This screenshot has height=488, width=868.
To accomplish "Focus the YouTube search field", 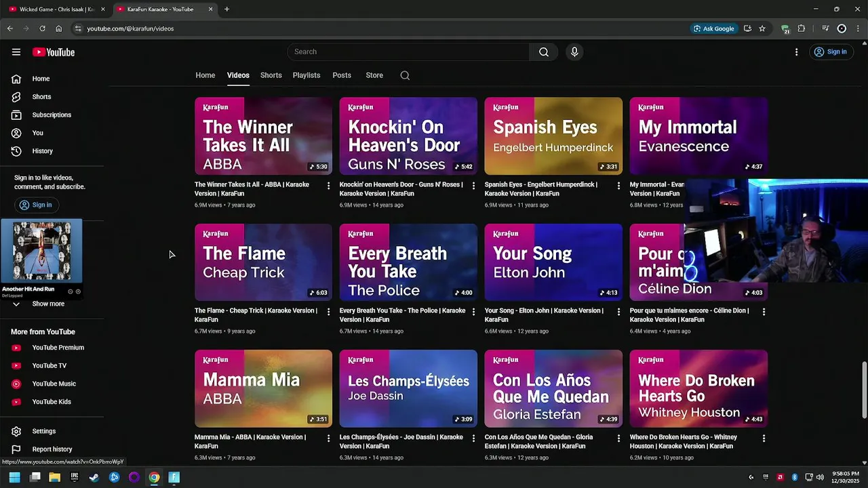I will point(408,52).
